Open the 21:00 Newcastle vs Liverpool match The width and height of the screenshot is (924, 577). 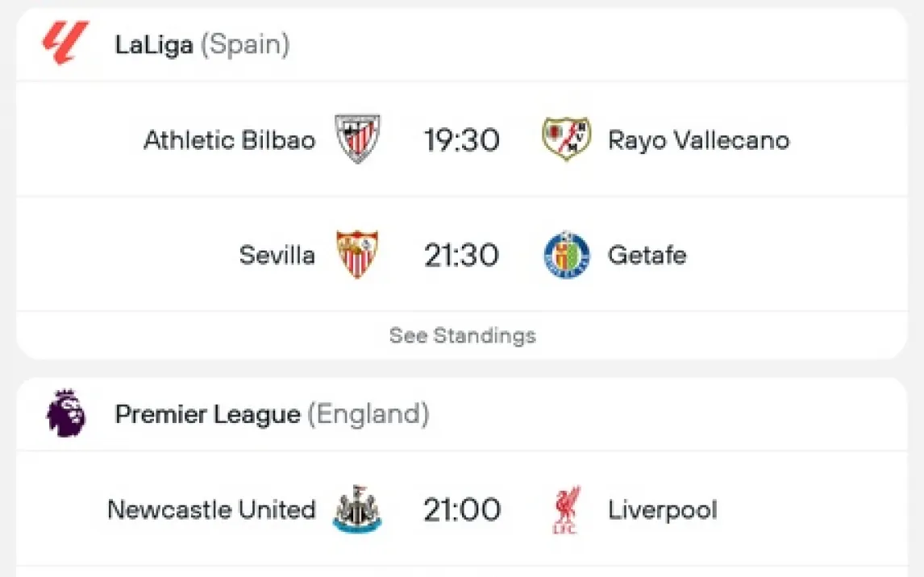[462, 510]
